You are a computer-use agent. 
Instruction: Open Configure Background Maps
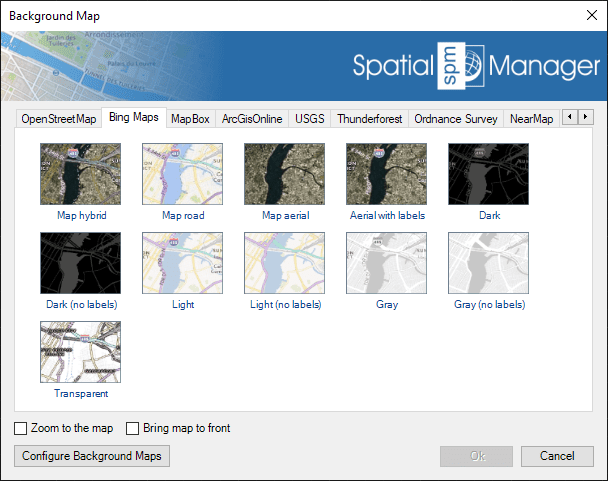coord(92,456)
